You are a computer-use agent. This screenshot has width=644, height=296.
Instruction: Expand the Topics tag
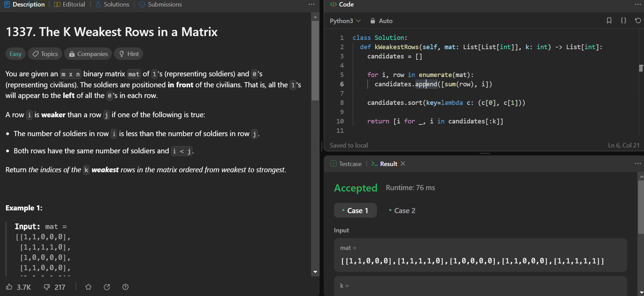[x=45, y=54]
